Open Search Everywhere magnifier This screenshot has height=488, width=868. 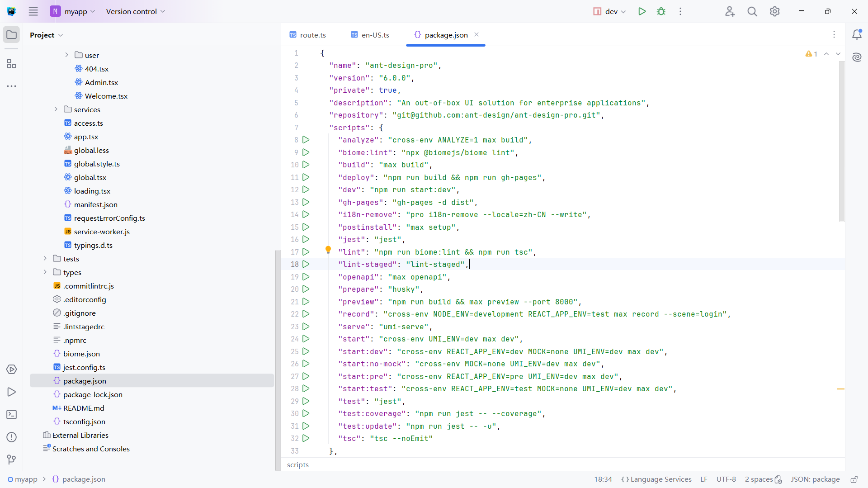click(752, 11)
